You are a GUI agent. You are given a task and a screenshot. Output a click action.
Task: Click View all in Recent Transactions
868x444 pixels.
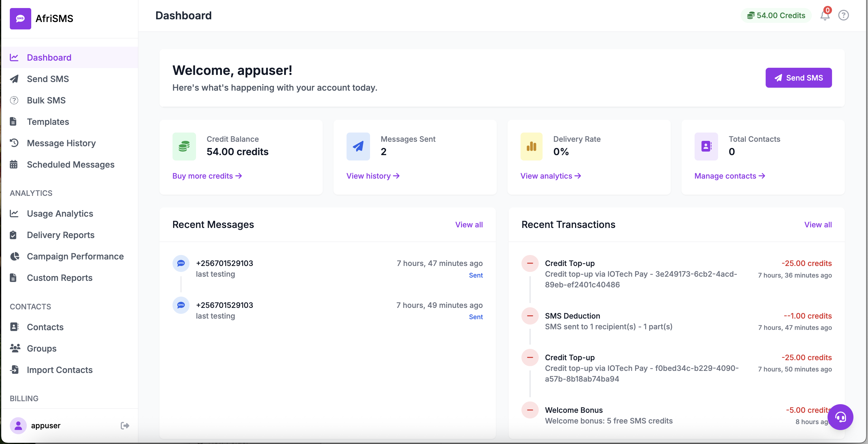[818, 224]
